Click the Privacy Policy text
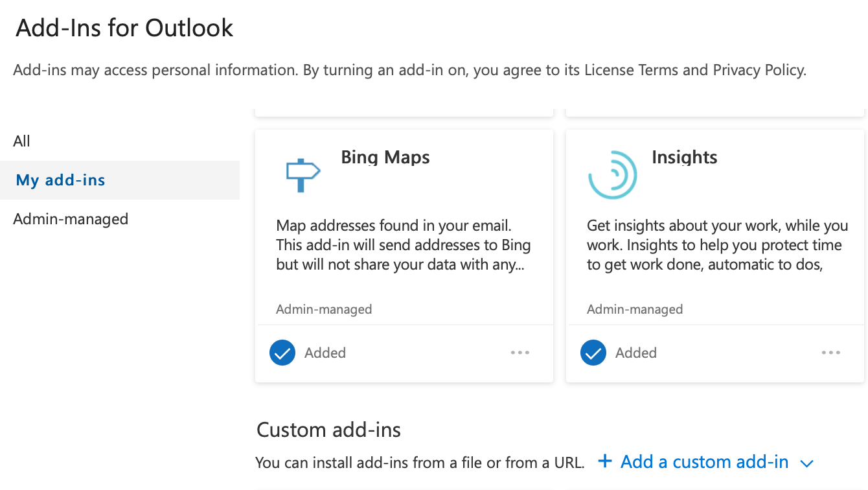This screenshot has height=490, width=868. pos(760,69)
